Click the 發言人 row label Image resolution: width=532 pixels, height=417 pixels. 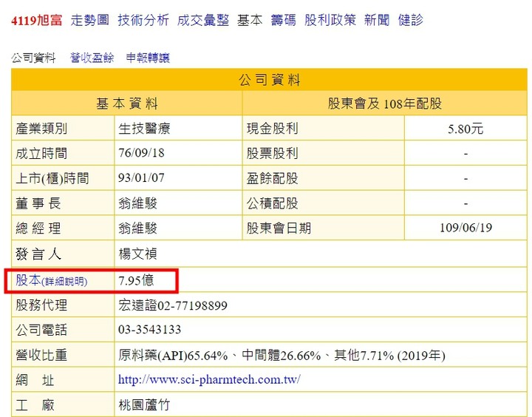(38, 254)
